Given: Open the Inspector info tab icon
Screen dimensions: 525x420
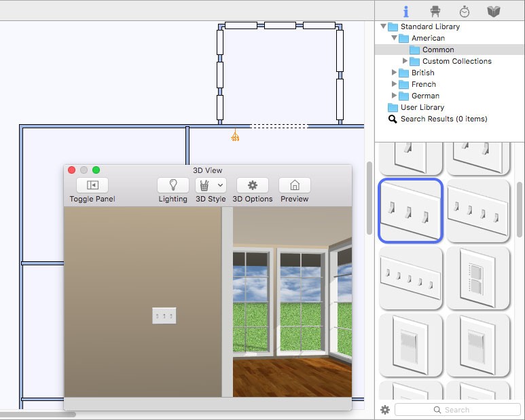Looking at the screenshot, I should coord(405,12).
